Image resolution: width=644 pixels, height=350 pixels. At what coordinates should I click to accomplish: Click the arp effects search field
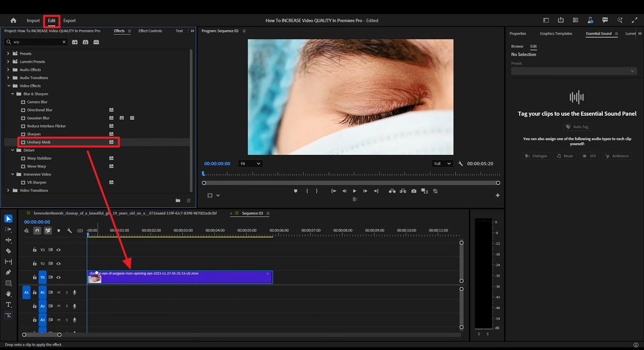[36, 42]
